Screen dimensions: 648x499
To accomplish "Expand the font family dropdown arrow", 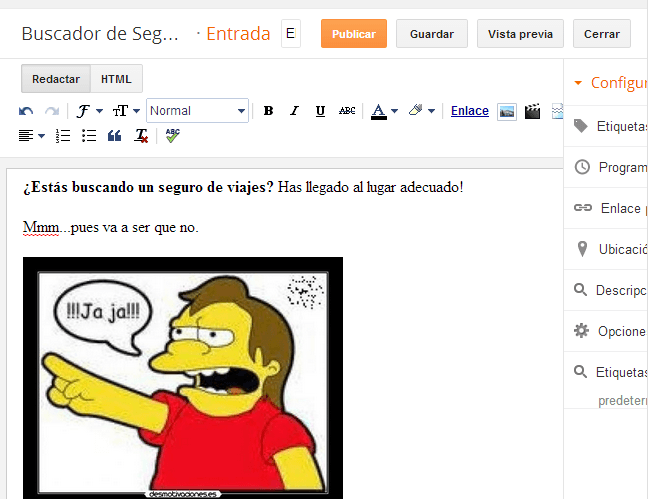I will click(99, 111).
